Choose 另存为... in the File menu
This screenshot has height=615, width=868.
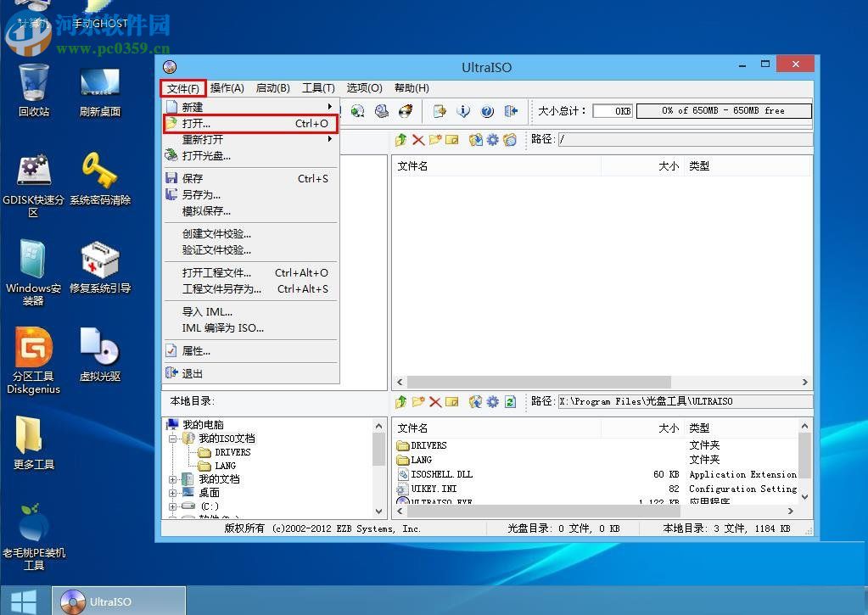click(201, 195)
